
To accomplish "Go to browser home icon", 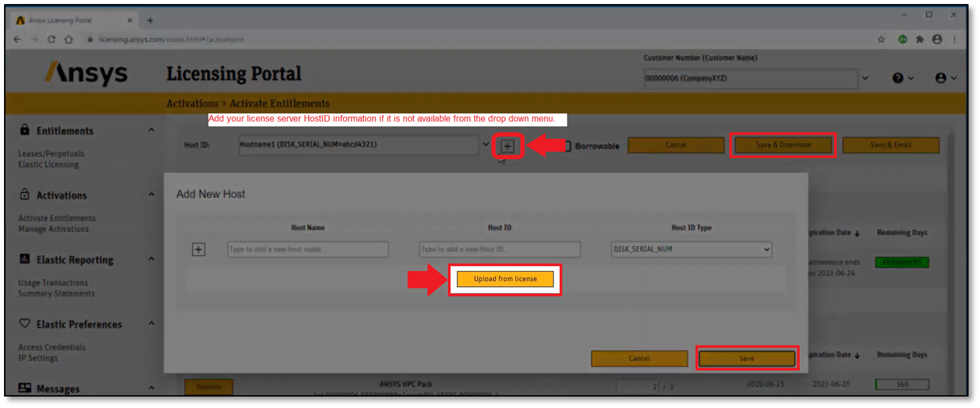I will pos(69,40).
